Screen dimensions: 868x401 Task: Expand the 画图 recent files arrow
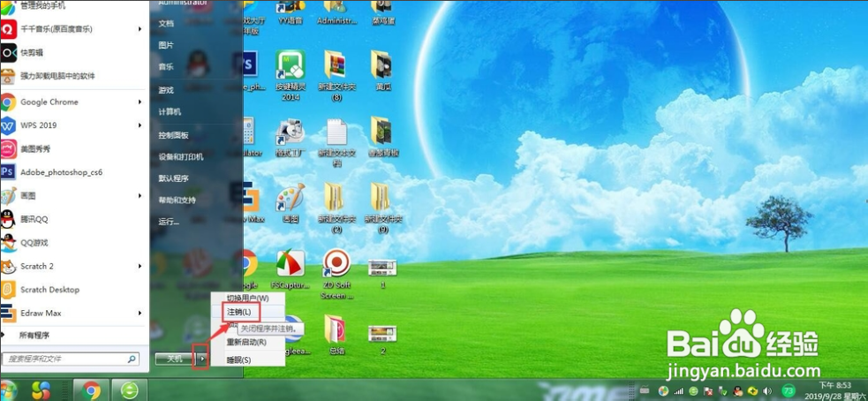tap(140, 196)
